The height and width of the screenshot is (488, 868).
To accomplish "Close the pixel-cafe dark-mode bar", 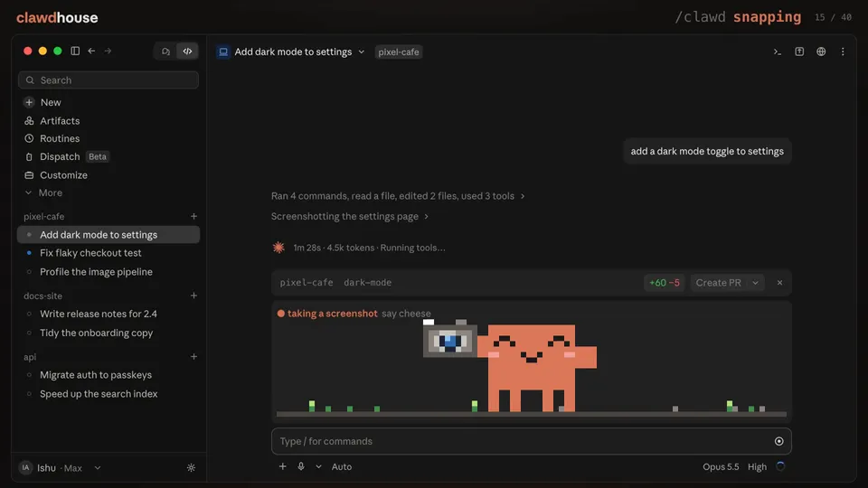I will point(779,283).
